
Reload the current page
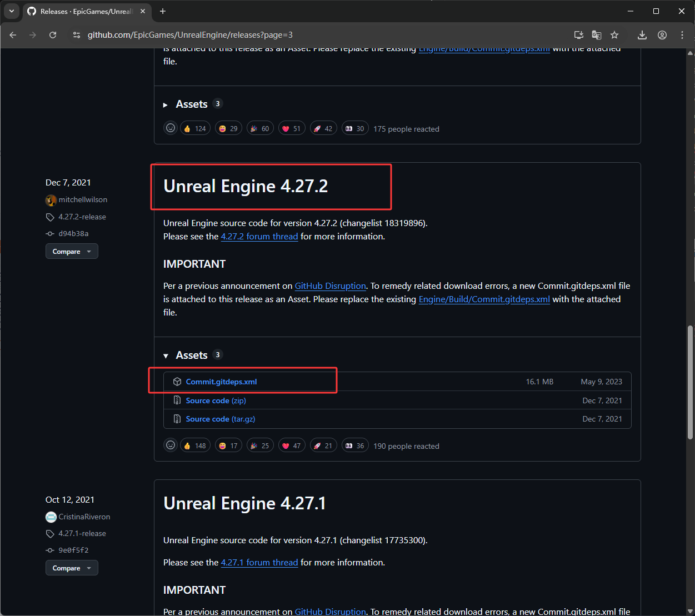tap(53, 35)
